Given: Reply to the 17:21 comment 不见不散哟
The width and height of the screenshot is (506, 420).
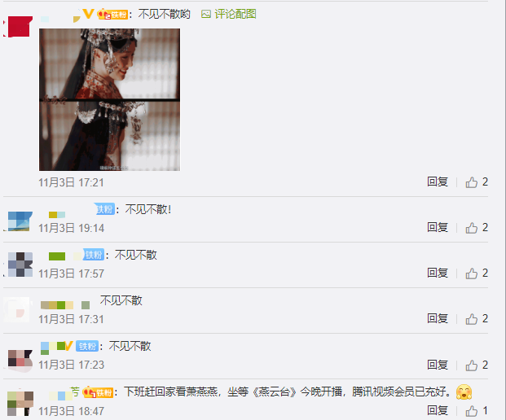Looking at the screenshot, I should 438,182.
